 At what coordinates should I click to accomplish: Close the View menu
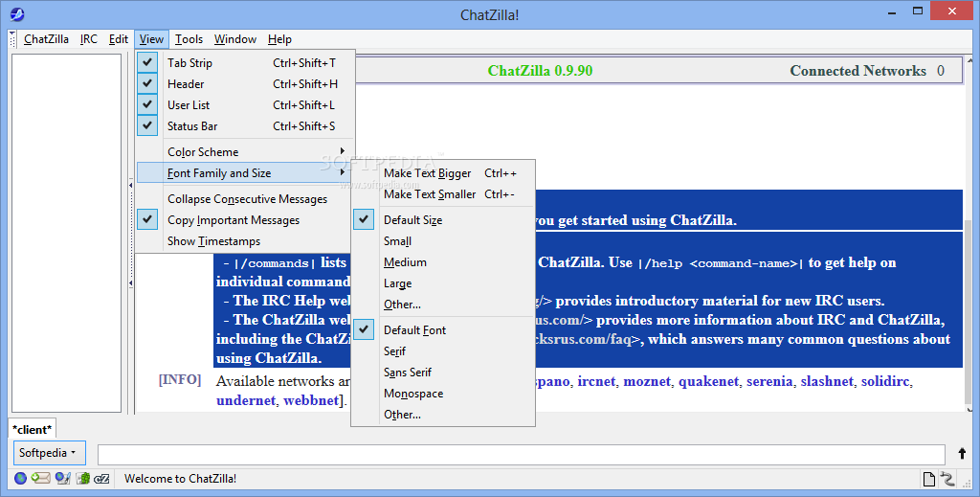(x=151, y=39)
